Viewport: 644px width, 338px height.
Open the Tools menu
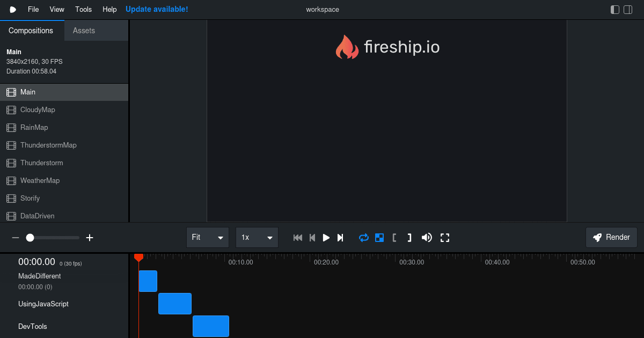tap(83, 9)
